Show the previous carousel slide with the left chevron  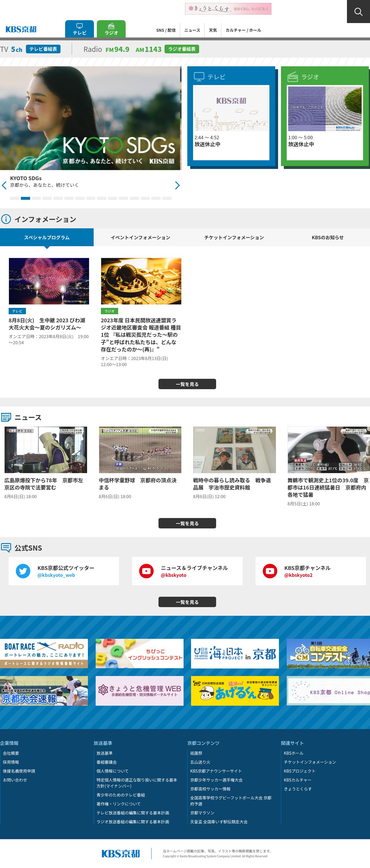(4, 185)
